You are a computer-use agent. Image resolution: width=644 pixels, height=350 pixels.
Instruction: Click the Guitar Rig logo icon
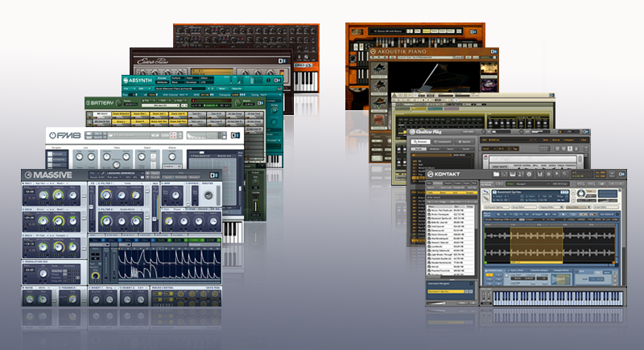[412, 132]
